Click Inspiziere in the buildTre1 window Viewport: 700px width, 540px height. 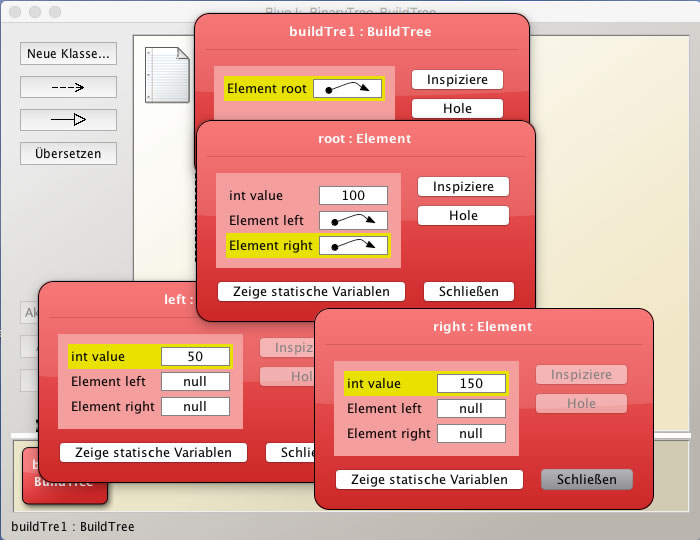pyautogui.click(x=456, y=80)
